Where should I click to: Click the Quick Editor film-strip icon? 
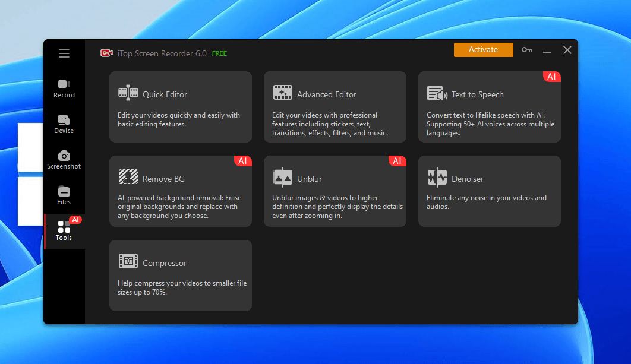(128, 93)
